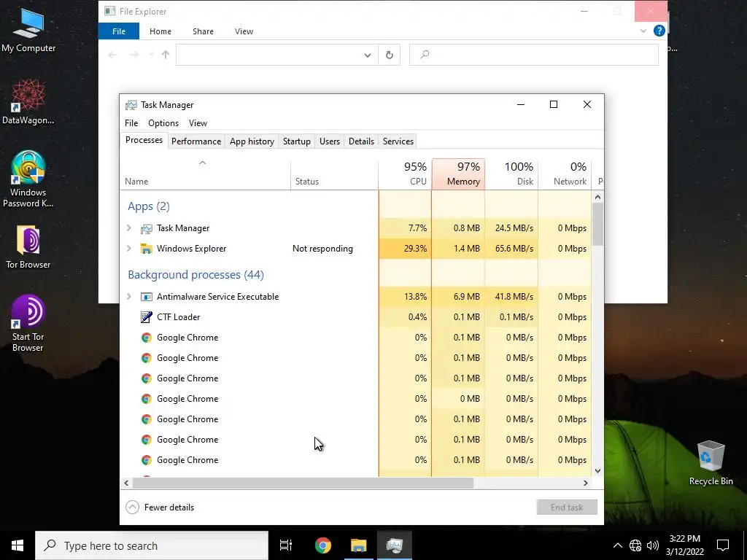Select Task Manager taskbar button
The width and height of the screenshot is (747, 560).
tap(395, 545)
